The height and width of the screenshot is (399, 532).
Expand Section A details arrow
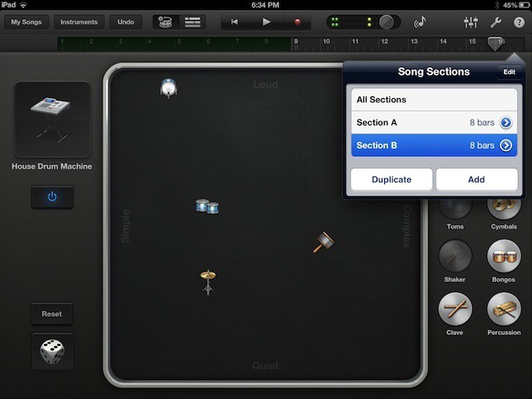[x=505, y=123]
